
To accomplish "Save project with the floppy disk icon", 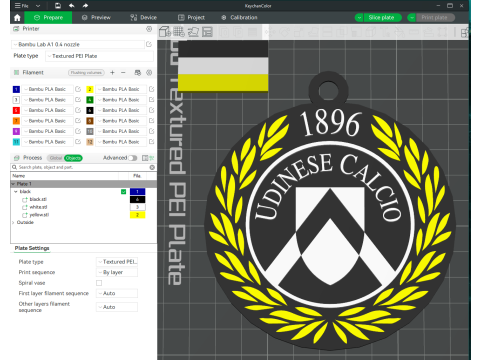I will [58, 6].
